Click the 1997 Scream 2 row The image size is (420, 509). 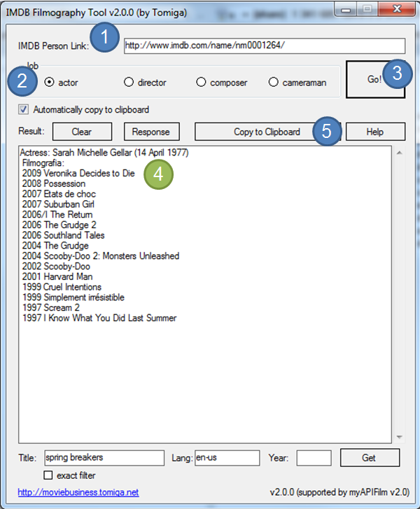(50, 308)
